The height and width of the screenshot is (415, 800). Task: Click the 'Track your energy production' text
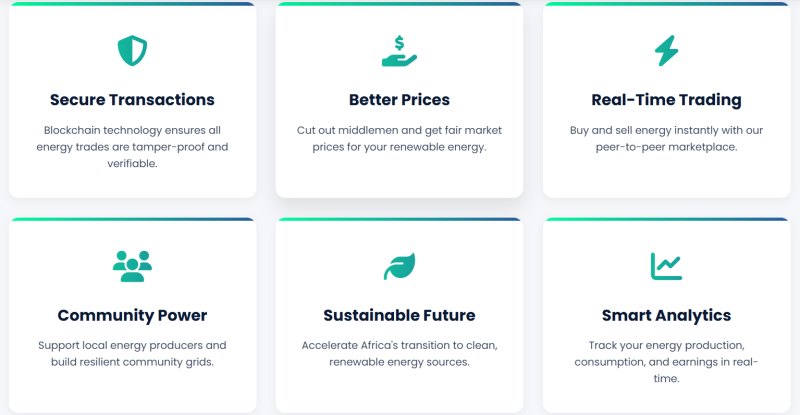coord(666,362)
